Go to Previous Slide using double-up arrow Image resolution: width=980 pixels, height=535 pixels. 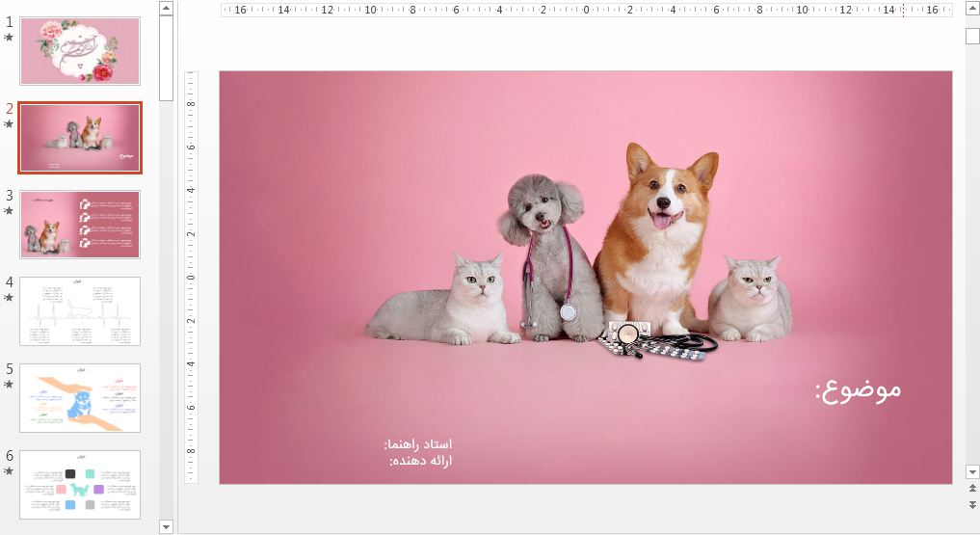972,491
